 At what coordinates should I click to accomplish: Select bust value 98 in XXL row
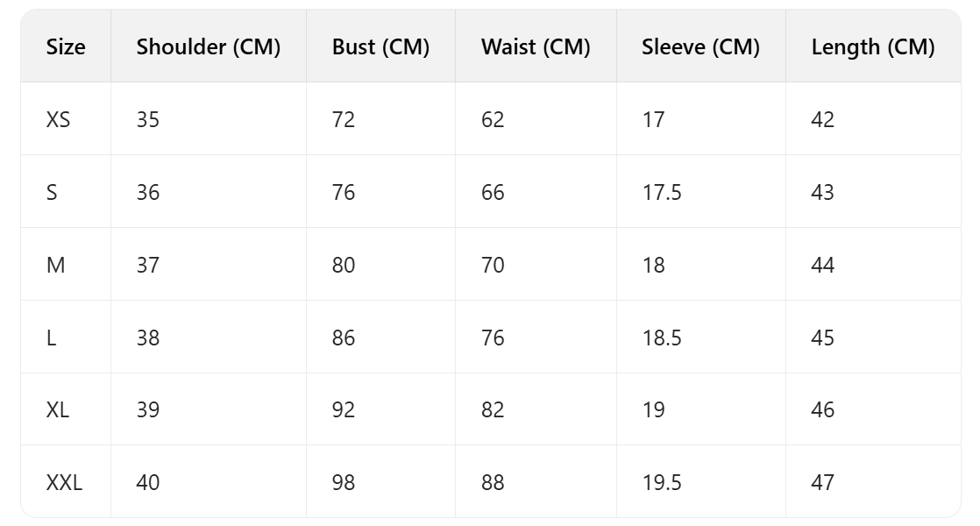point(344,482)
